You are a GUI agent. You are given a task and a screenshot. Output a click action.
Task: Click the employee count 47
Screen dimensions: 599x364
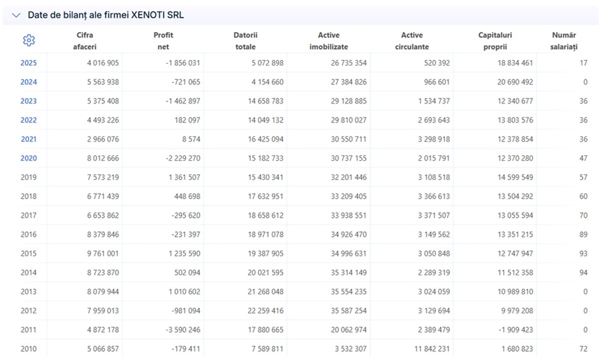pyautogui.click(x=583, y=158)
